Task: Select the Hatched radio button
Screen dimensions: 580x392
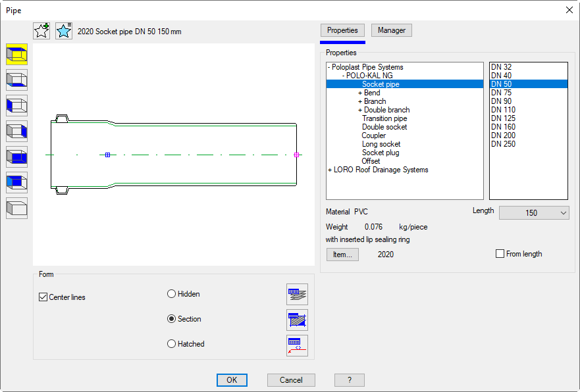Action: (x=172, y=344)
